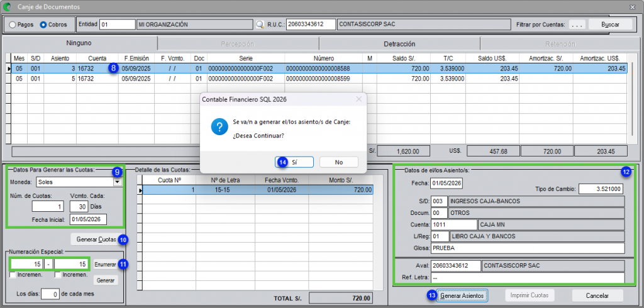Click the S/D code field 003
Image resolution: width=644 pixels, height=308 pixels.
(x=440, y=201)
